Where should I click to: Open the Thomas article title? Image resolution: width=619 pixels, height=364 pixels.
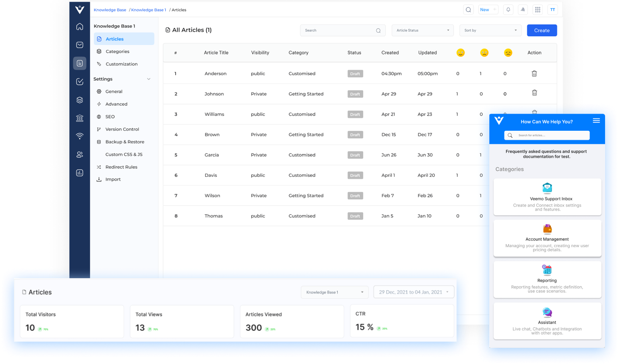click(x=214, y=216)
